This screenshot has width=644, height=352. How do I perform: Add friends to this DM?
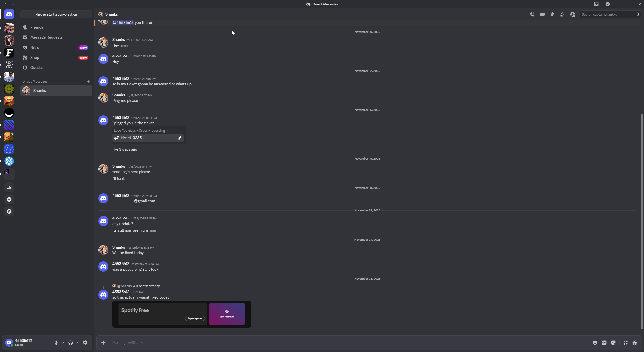[562, 14]
